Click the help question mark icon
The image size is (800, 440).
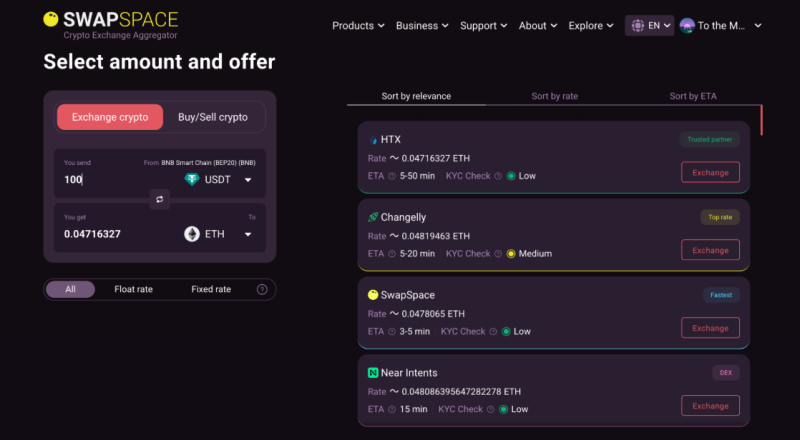tap(262, 289)
